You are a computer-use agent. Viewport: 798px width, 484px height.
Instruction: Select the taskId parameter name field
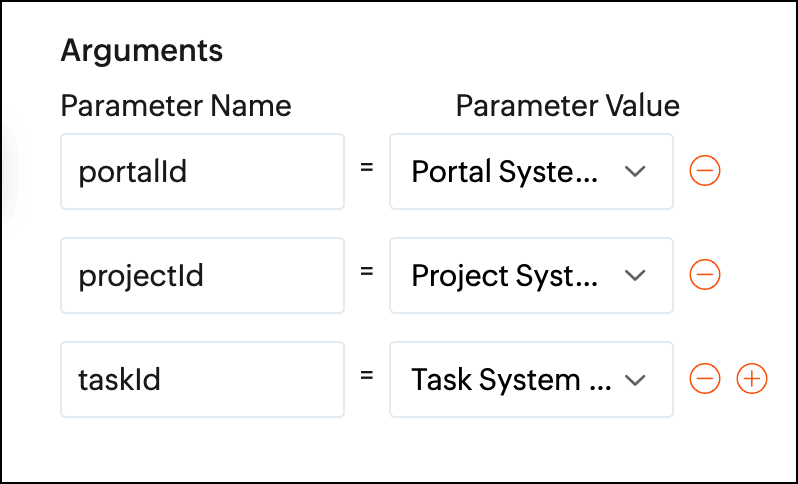pyautogui.click(x=202, y=379)
